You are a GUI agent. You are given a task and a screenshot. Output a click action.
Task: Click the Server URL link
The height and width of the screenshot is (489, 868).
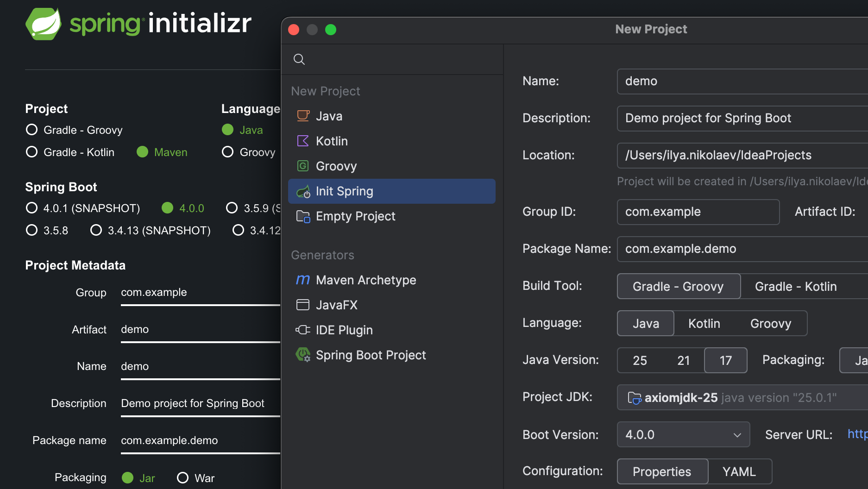pos(857,434)
